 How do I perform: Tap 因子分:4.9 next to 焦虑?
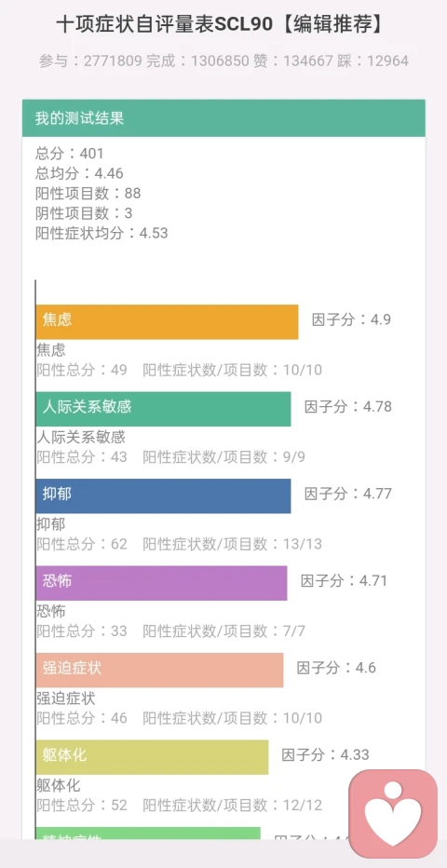coord(351,319)
